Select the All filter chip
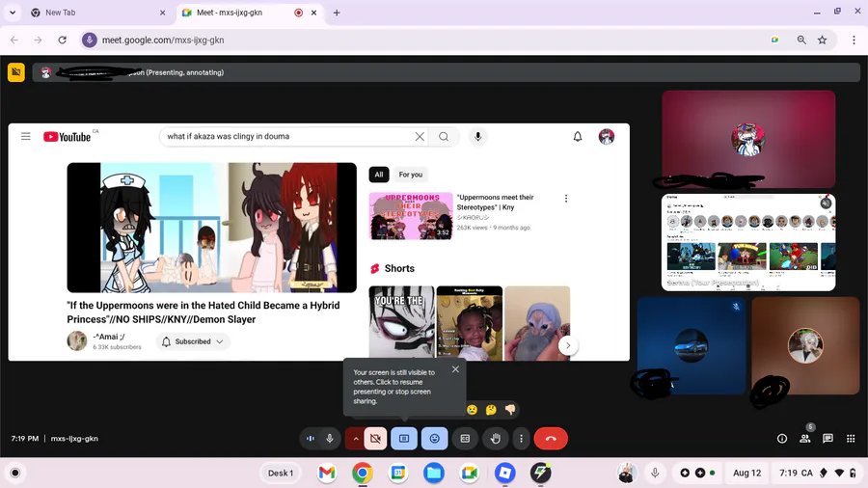Viewport: 868px width, 488px height. click(x=379, y=175)
